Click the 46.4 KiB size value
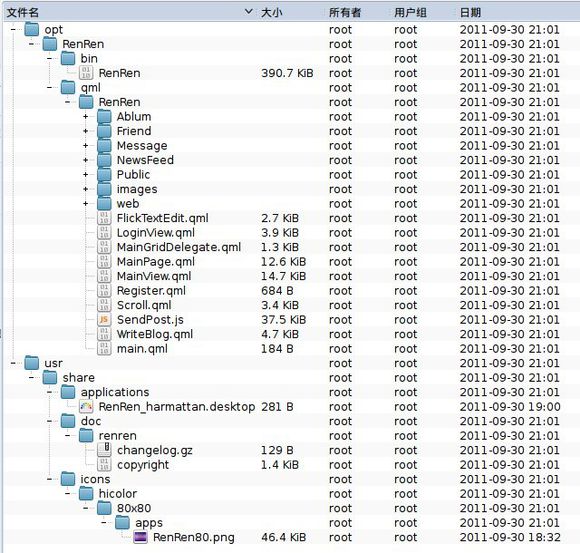This screenshot has width=580, height=553. point(284,537)
